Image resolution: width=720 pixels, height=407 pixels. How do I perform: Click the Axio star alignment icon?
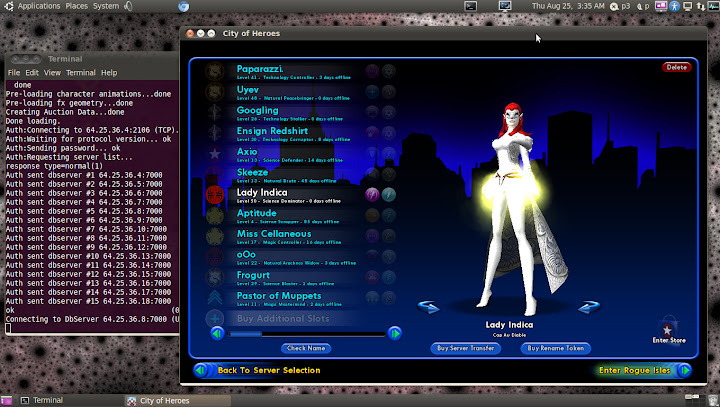(214, 154)
